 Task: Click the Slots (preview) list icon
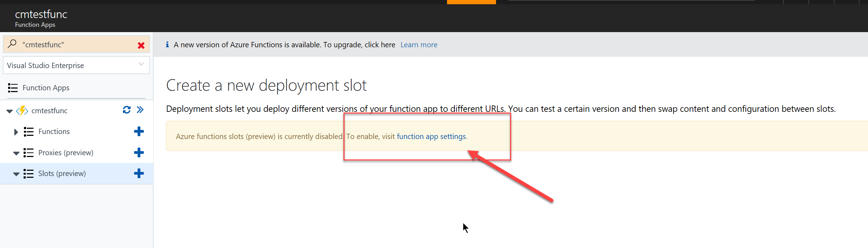click(29, 174)
